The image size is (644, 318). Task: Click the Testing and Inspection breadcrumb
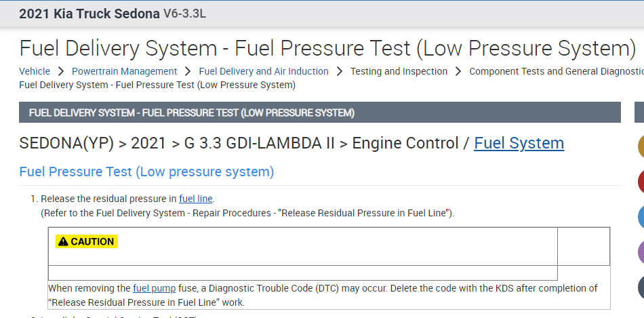point(399,71)
